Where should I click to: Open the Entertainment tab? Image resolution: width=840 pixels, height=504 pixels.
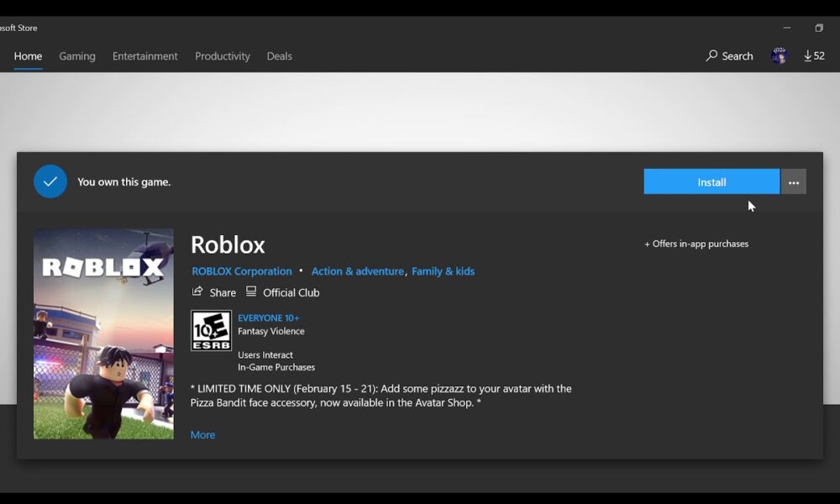(x=144, y=56)
